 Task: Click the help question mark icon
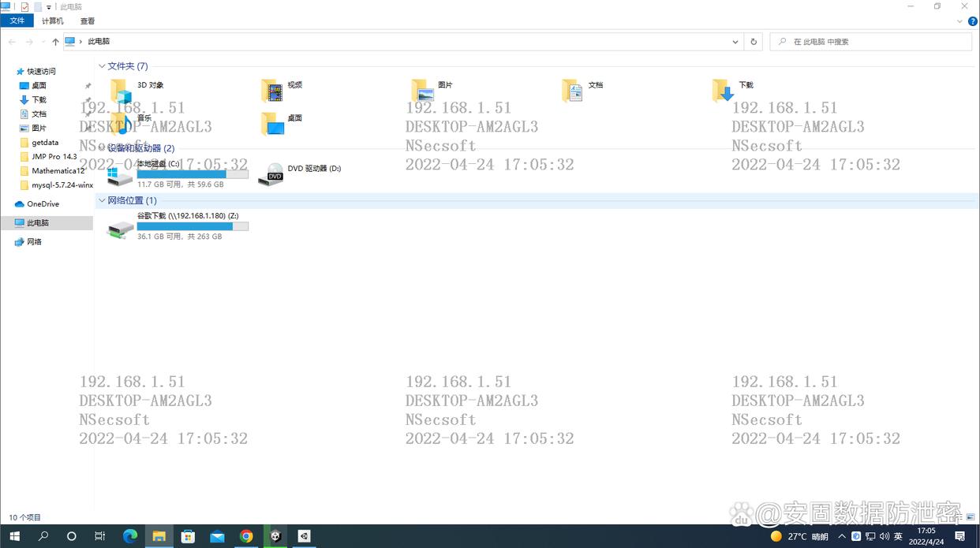[x=972, y=21]
